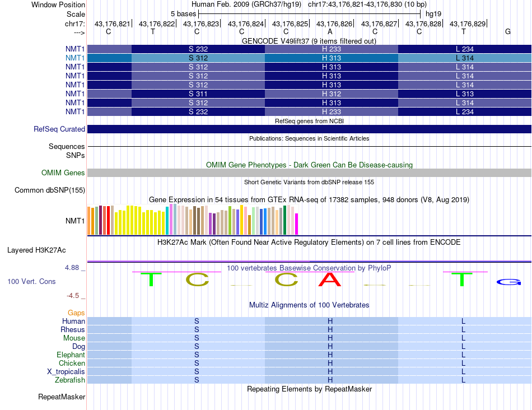Open Multiz Alignments of 100 Vertebrates title

[x=309, y=305]
